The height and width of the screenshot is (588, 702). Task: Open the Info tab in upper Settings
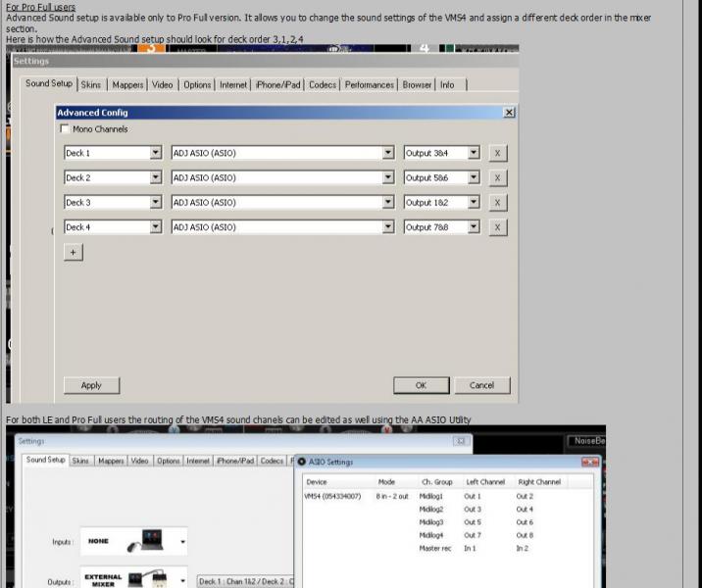[x=450, y=85]
